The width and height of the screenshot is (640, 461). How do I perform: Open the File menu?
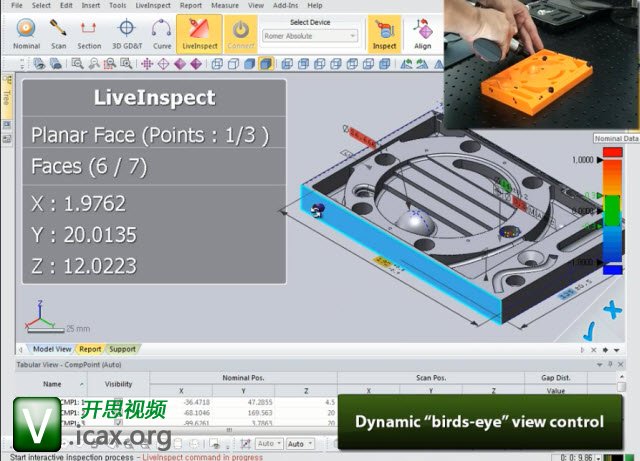17,5
